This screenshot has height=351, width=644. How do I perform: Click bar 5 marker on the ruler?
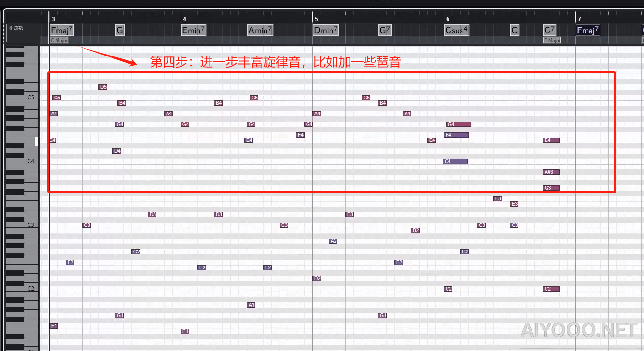pos(316,19)
